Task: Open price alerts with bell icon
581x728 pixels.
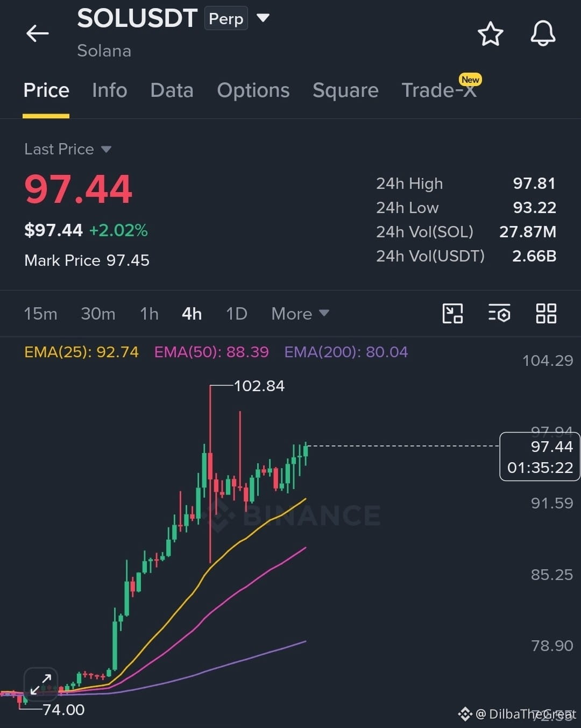Action: [x=543, y=34]
